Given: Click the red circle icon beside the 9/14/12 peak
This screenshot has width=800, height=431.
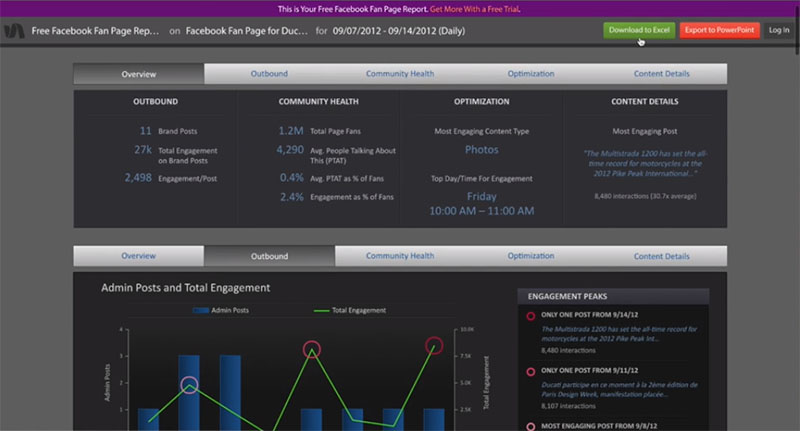Looking at the screenshot, I should click(530, 317).
